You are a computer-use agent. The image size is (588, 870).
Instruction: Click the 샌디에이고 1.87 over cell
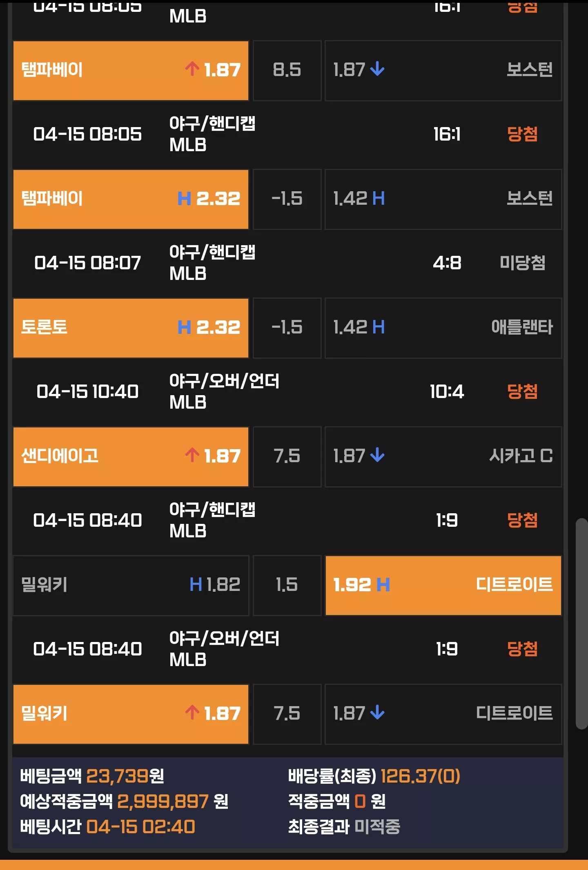click(131, 456)
